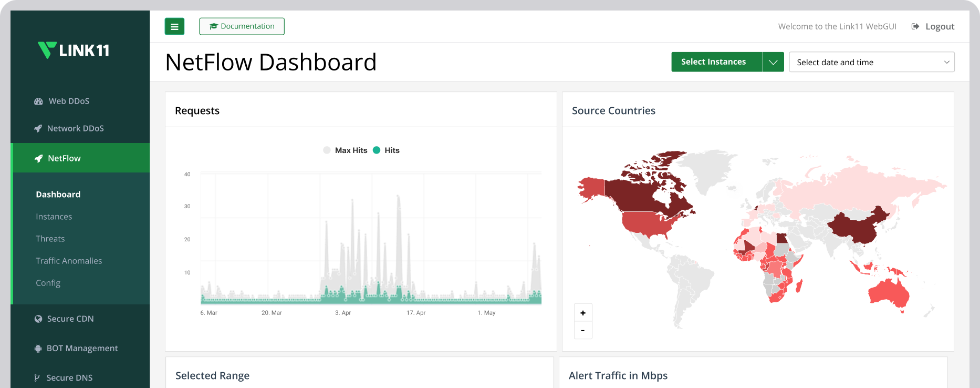
Task: Click the Selected Range heading
Action: tap(212, 375)
